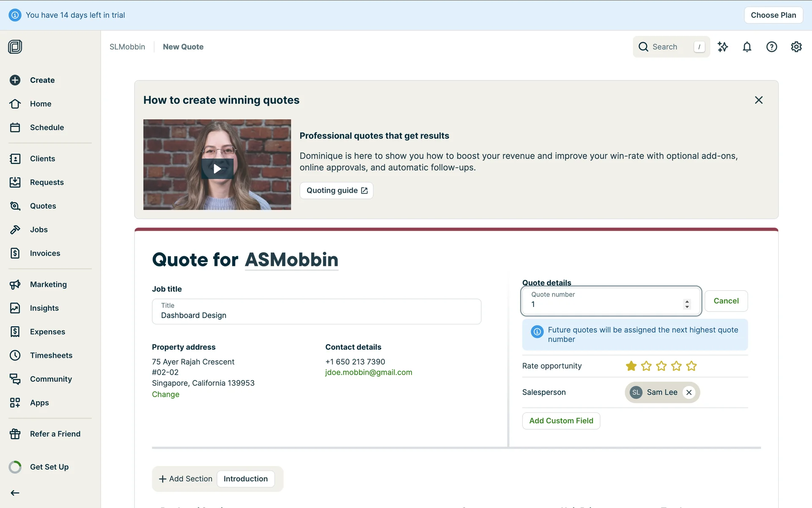This screenshot has width=812, height=508.
Task: Open Marketing in the sidebar
Action: (x=48, y=284)
